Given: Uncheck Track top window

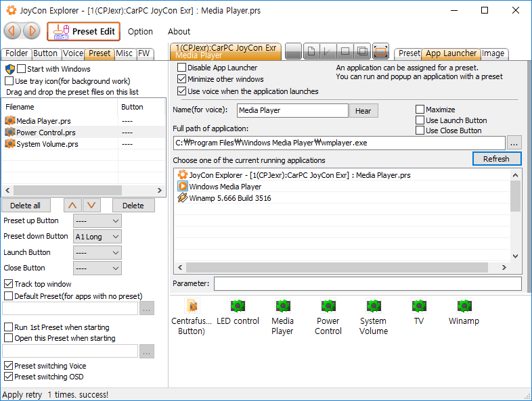Looking at the screenshot, I should tap(9, 284).
